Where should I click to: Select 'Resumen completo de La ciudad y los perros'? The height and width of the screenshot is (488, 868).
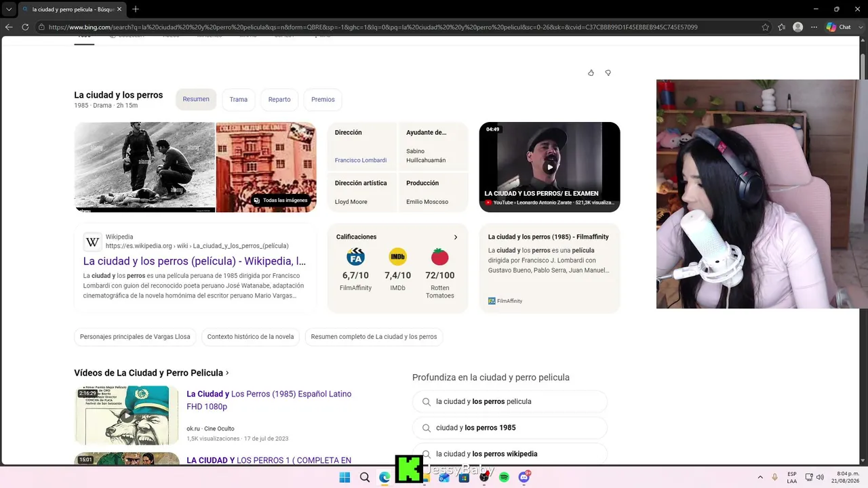[374, 337]
